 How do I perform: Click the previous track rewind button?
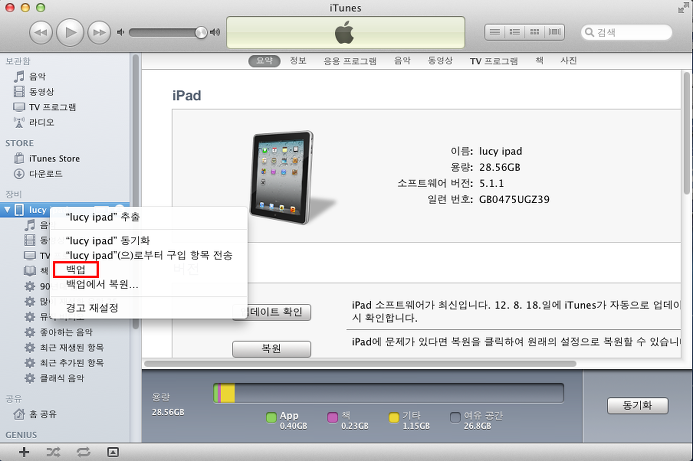click(x=41, y=32)
